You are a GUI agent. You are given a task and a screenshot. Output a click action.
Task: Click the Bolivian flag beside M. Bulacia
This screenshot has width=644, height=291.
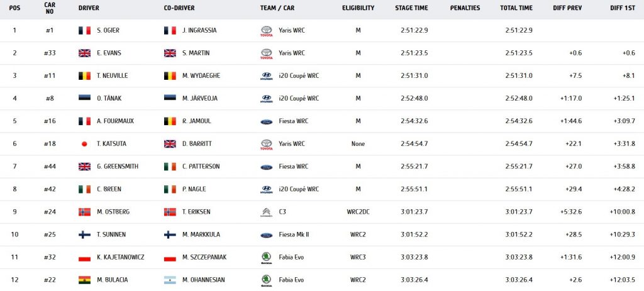click(x=85, y=280)
